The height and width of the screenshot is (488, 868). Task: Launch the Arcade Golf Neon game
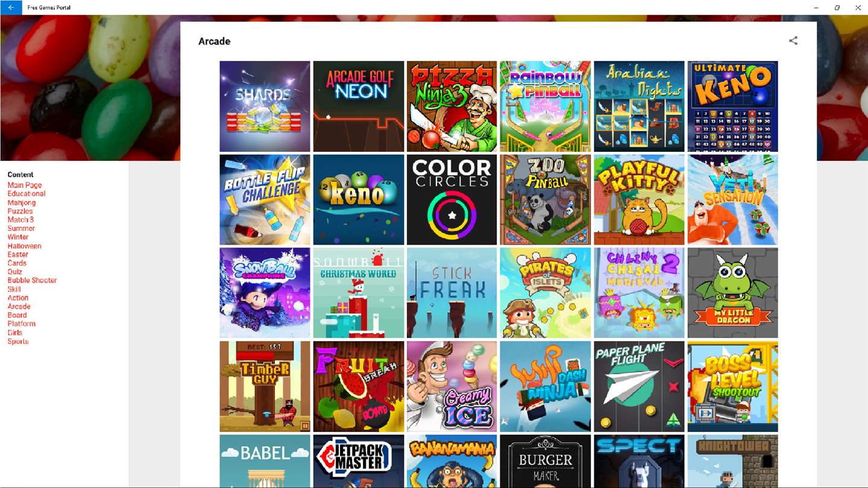click(359, 106)
